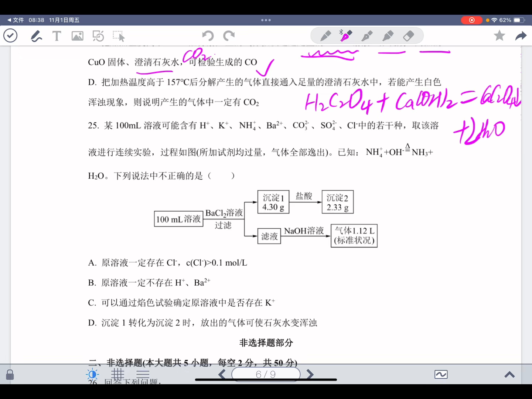The width and height of the screenshot is (532, 399).
Task: Click the 盐酸 label in diagram
Action: coord(304,196)
